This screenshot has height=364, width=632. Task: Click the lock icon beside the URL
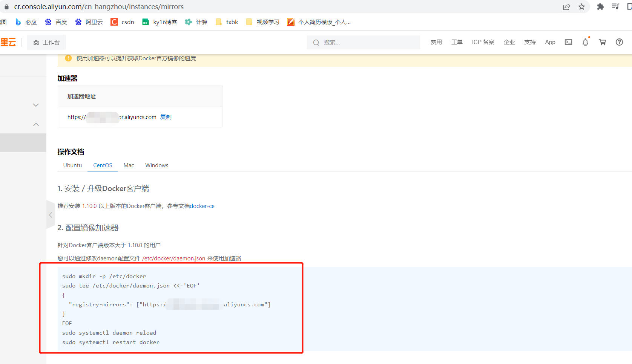pos(6,7)
